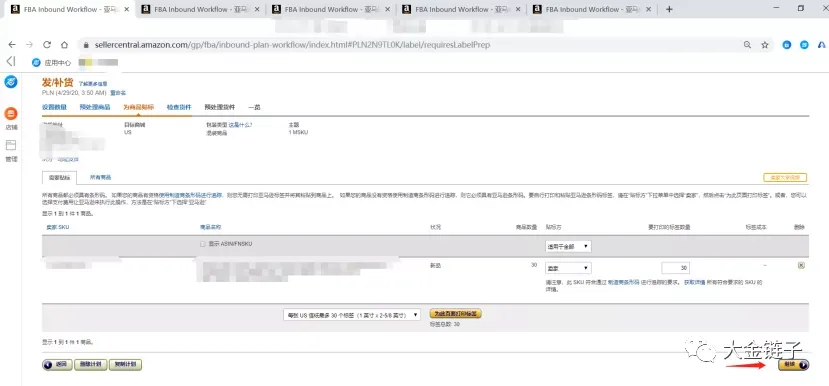This screenshot has height=386, width=829.
Task: Go to the 预处理货件 workflow step
Action: point(220,107)
